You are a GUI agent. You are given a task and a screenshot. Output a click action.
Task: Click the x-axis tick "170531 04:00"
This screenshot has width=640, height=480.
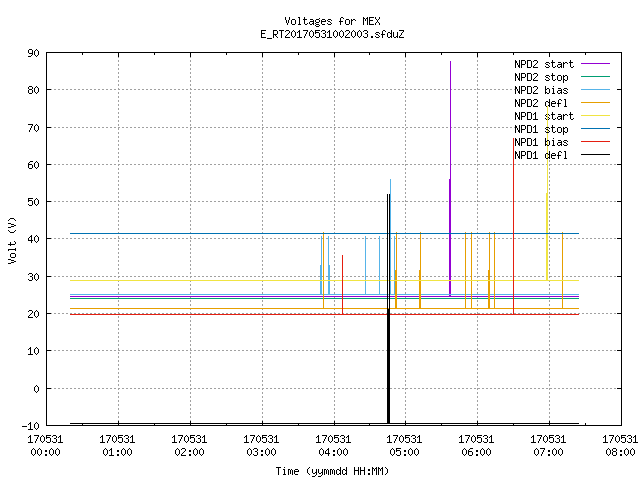click(333, 446)
